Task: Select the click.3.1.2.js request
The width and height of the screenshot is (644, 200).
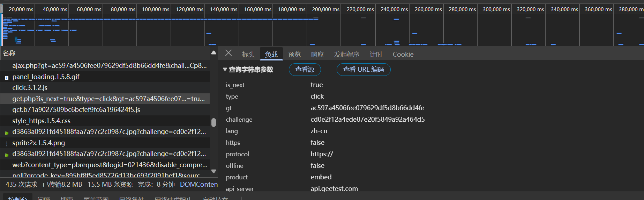Action: click(30, 88)
